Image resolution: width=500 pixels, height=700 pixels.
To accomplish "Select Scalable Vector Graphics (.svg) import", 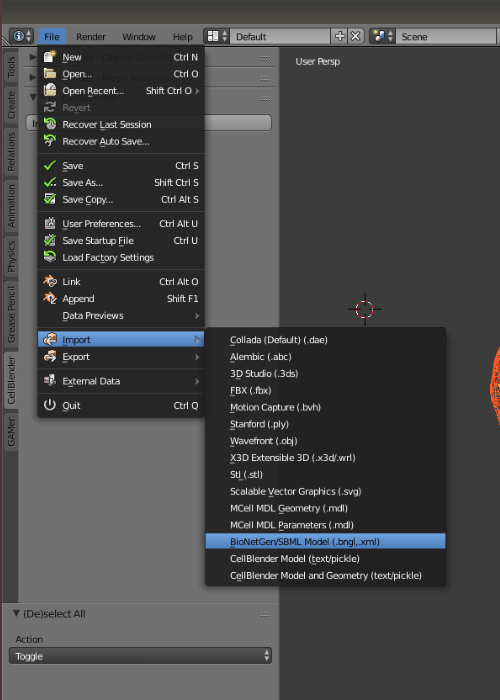I will [325, 492].
